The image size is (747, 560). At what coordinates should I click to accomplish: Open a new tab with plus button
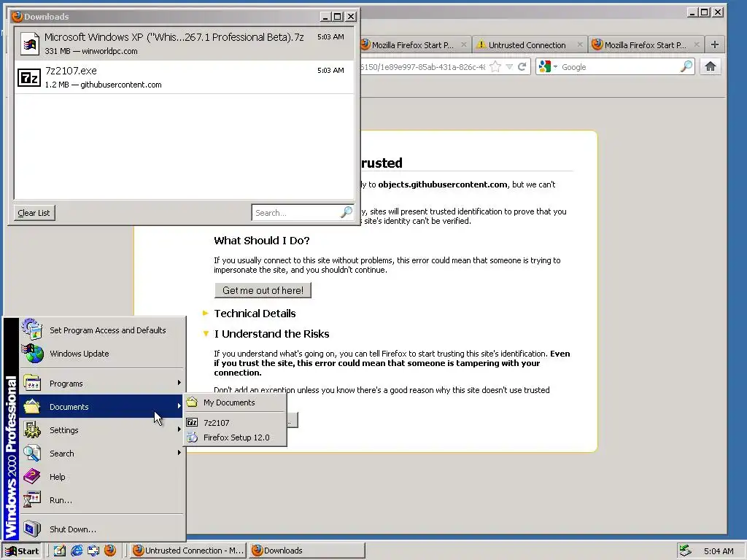click(715, 44)
